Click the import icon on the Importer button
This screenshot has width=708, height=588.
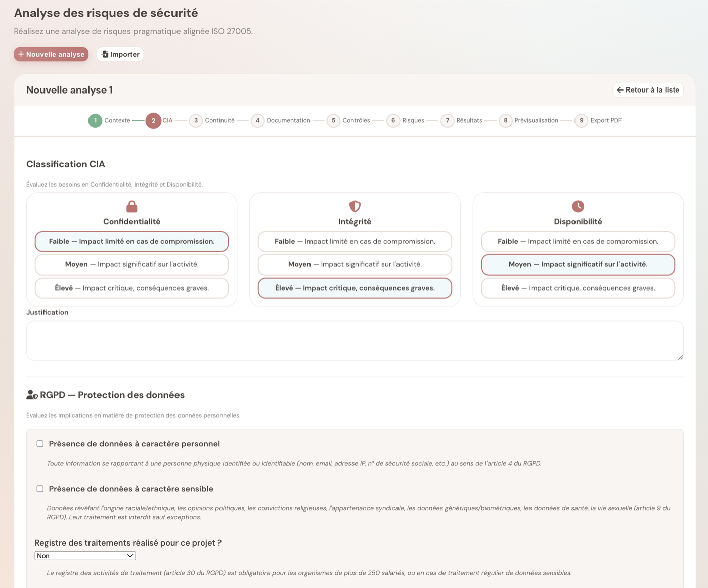pos(105,54)
